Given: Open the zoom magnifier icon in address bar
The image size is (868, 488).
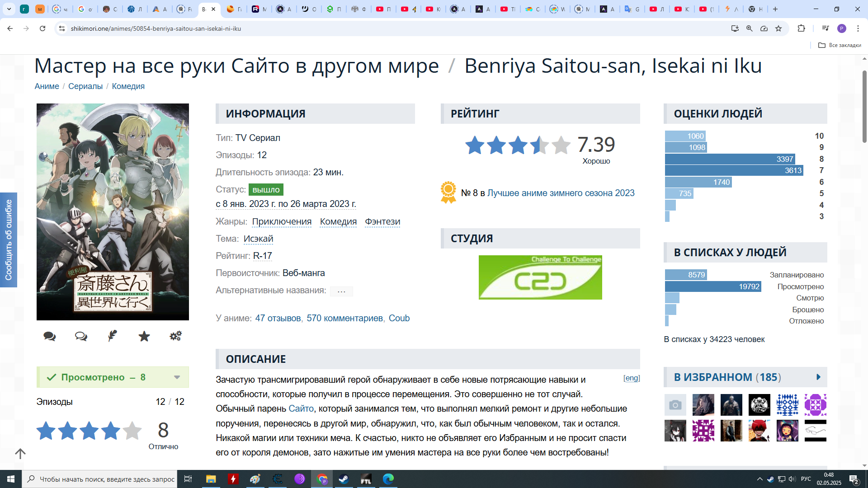Looking at the screenshot, I should click(750, 28).
